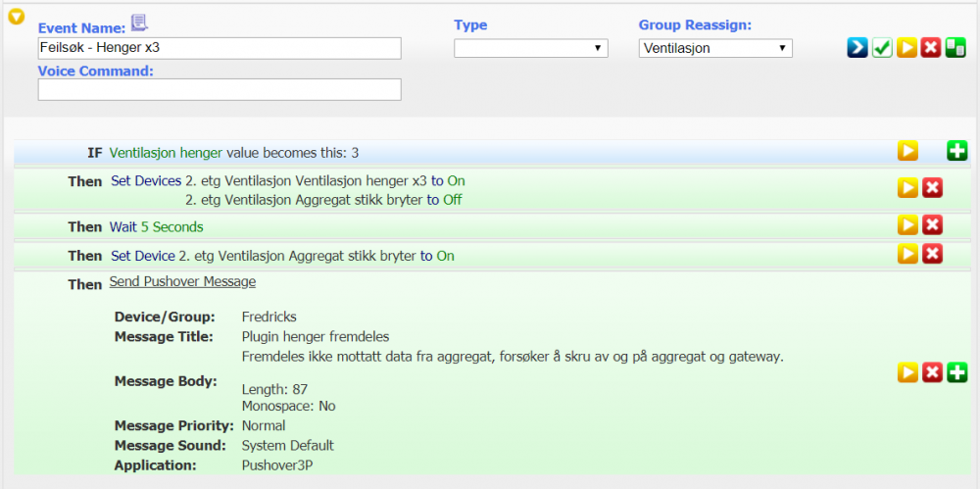The width and height of the screenshot is (980, 489).
Task: Click Set Devices in the first Then row
Action: [146, 181]
